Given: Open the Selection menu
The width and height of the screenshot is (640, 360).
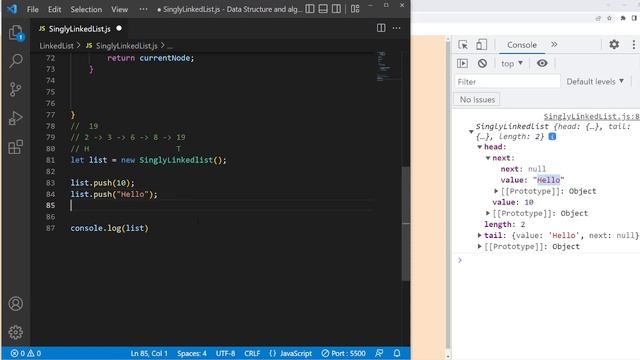Looking at the screenshot, I should coord(86,9).
